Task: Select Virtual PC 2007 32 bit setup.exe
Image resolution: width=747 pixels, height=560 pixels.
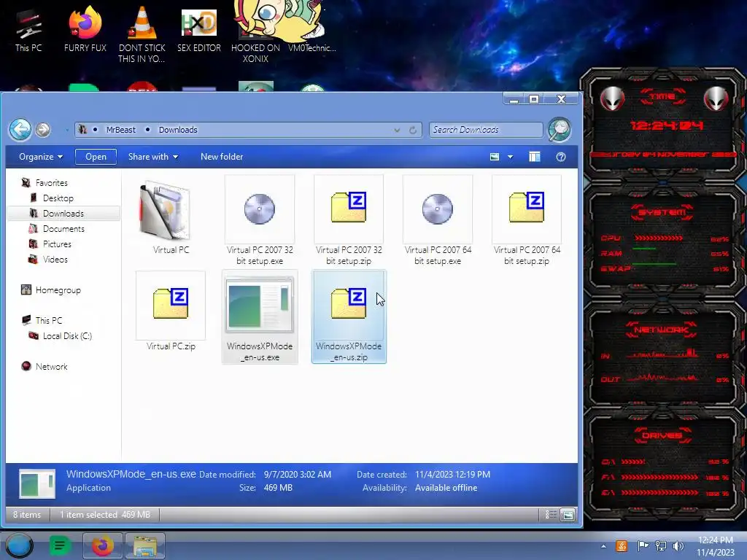Action: [260, 220]
